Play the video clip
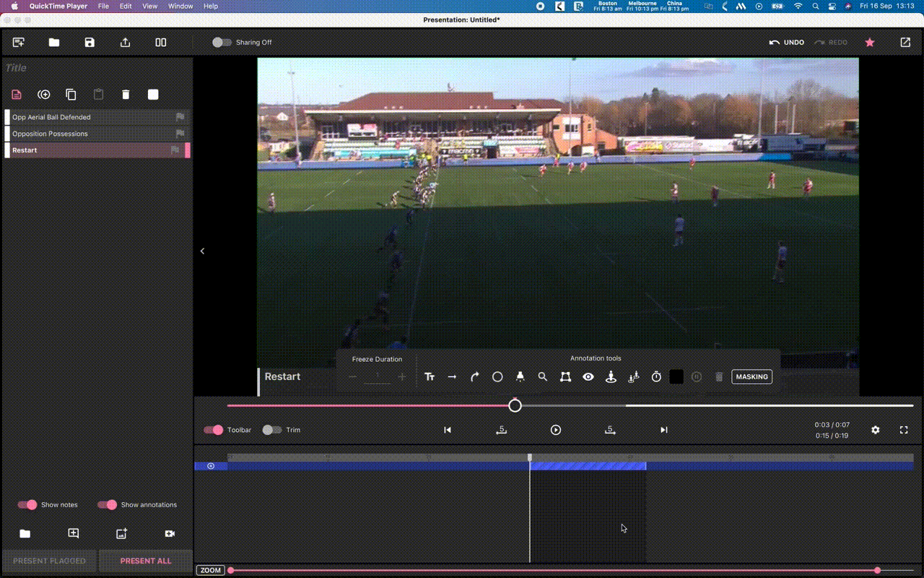The image size is (924, 578). [x=556, y=430]
